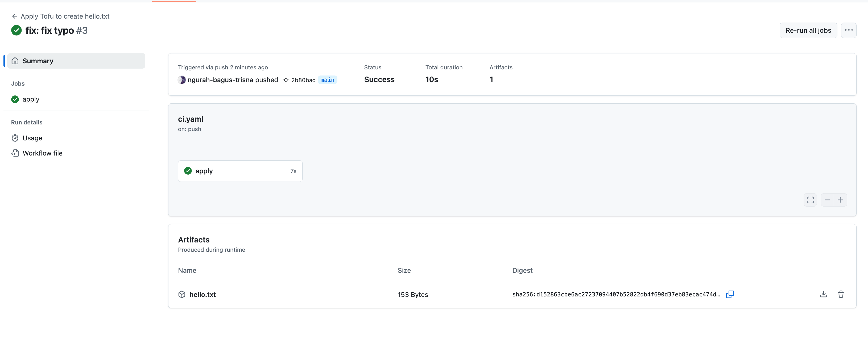Screen dimensions: 868x344
Task: Zoom out the workflow graph
Action: 827,200
